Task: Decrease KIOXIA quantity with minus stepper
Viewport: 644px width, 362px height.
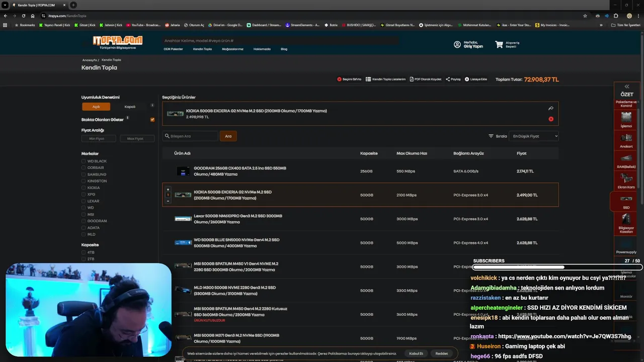Action: pos(168,201)
